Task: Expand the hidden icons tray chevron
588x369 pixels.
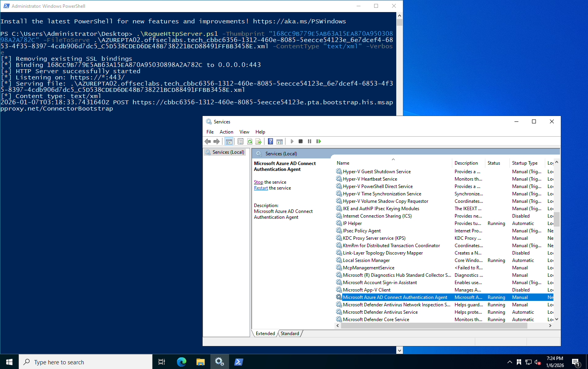Action: click(509, 362)
